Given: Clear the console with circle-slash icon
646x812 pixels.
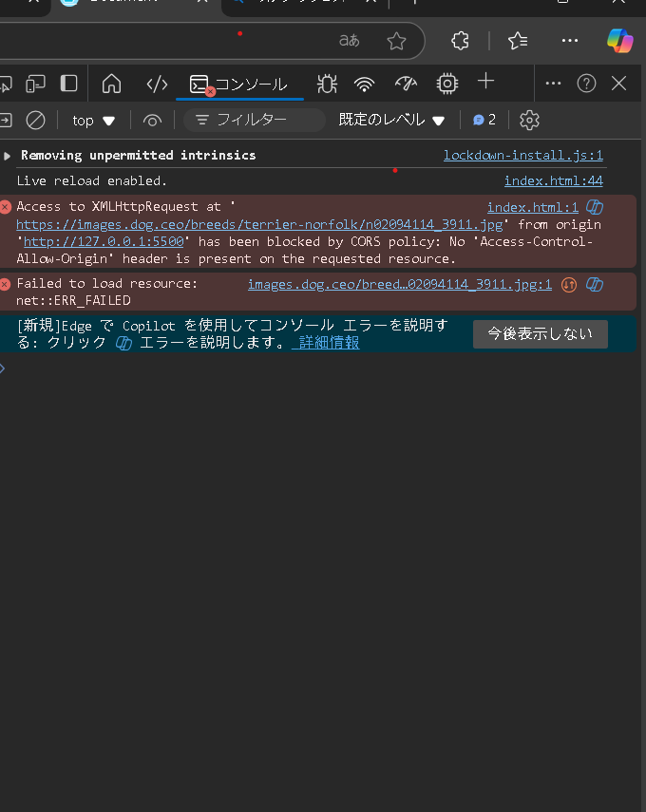Looking at the screenshot, I should pyautogui.click(x=36, y=121).
